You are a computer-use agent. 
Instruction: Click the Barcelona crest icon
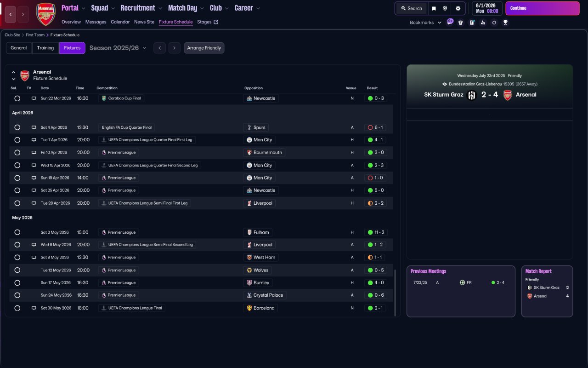[249, 308]
